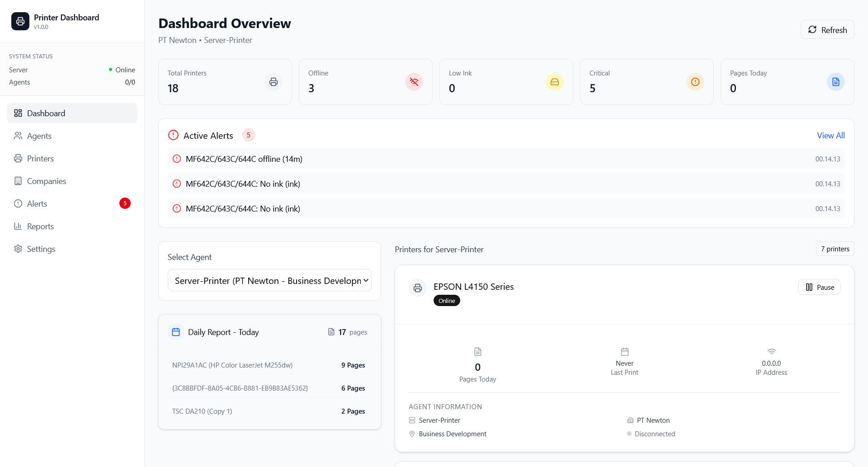Image resolution: width=868 pixels, height=467 pixels.
Task: Click the Daily Report calendar icon
Action: [x=176, y=332]
